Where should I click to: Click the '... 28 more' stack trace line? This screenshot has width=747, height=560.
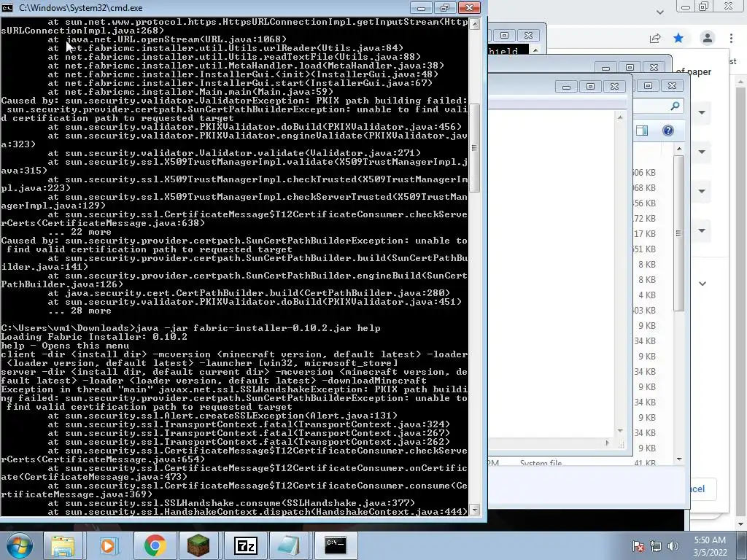point(80,311)
